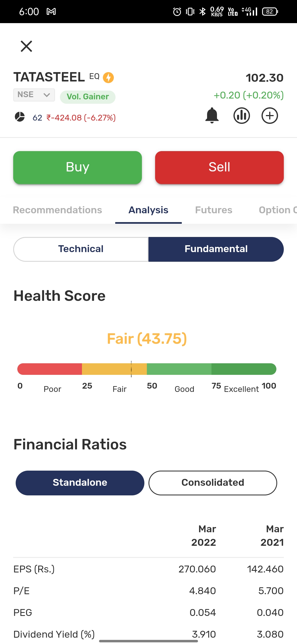Choose Standalone financial ratios
Screen dimensions: 297x644
[80, 483]
